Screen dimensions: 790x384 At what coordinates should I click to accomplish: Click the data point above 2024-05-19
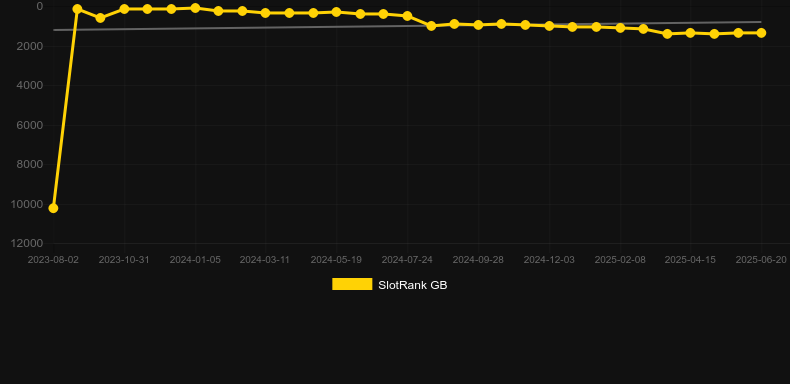coord(336,12)
